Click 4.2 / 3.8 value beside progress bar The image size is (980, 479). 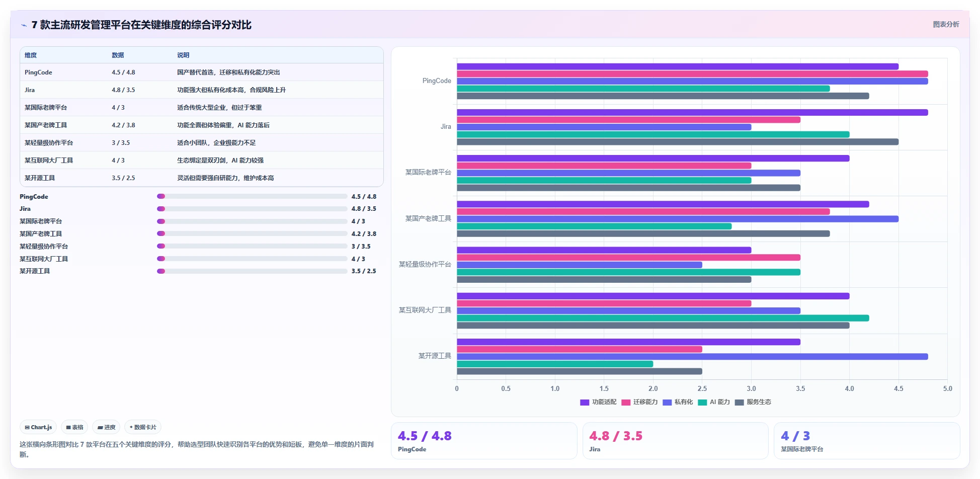(x=364, y=234)
